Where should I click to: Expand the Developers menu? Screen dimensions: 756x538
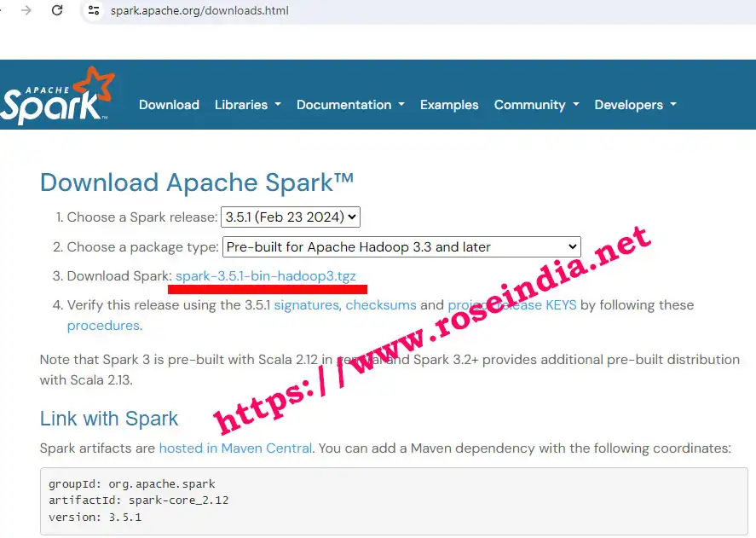click(635, 105)
